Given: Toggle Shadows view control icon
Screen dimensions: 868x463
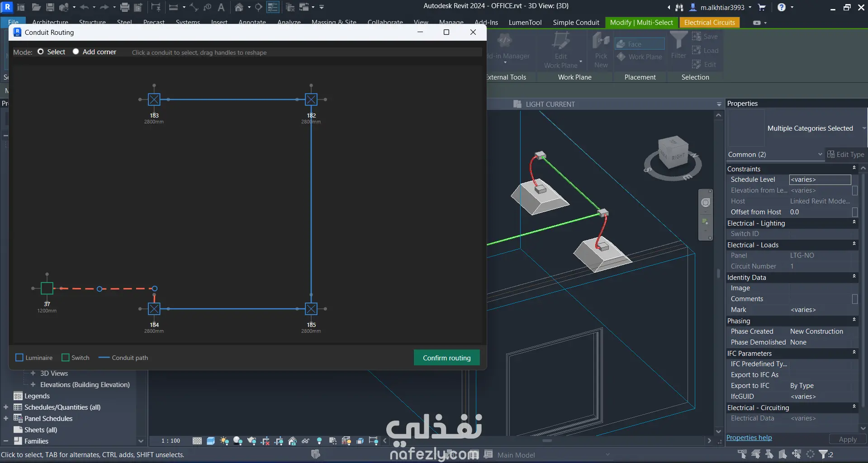Looking at the screenshot, I should 238,441.
